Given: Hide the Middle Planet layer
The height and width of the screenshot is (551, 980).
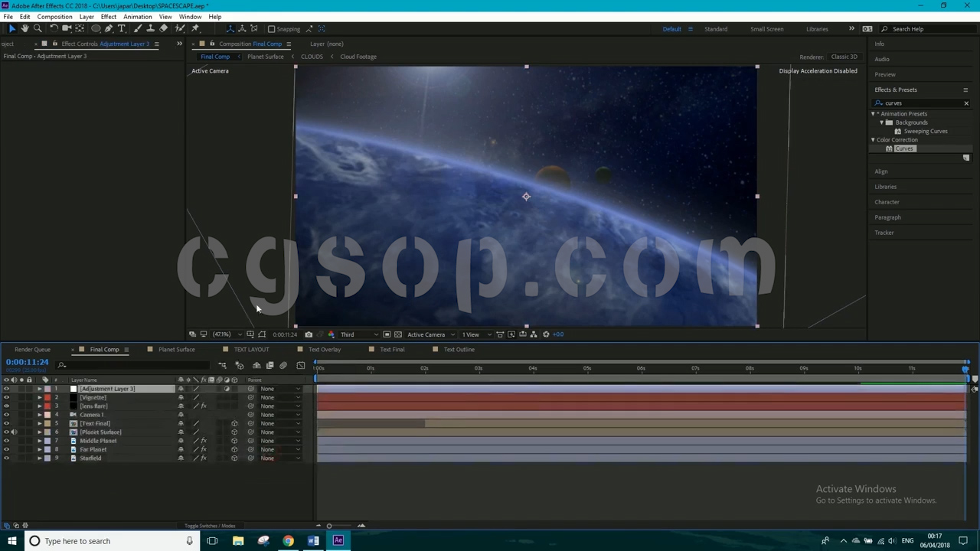Looking at the screenshot, I should (x=6, y=441).
